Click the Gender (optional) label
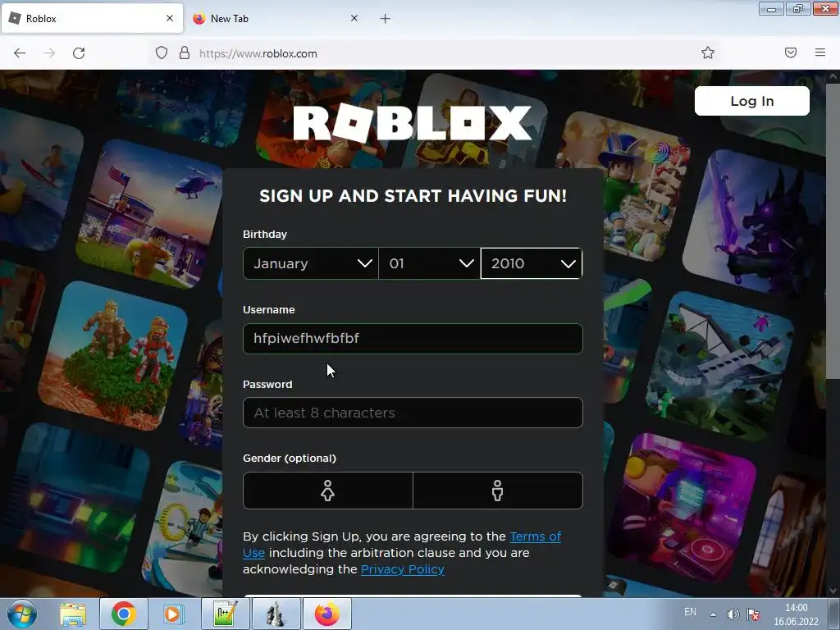Viewport: 840px width, 630px height. tap(290, 458)
